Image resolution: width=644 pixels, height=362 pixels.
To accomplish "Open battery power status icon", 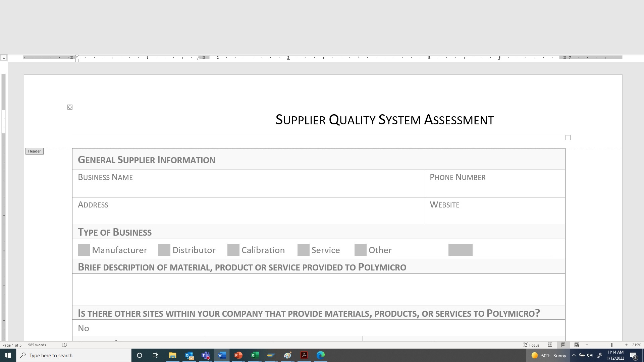I will pos(582,355).
